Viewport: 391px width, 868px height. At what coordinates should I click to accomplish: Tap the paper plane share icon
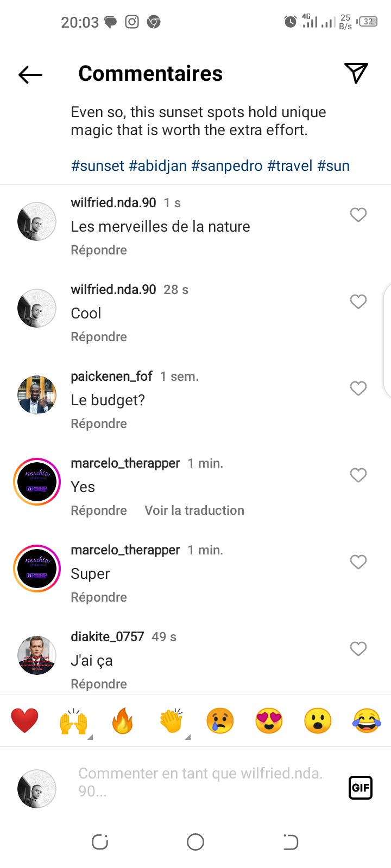tap(356, 73)
